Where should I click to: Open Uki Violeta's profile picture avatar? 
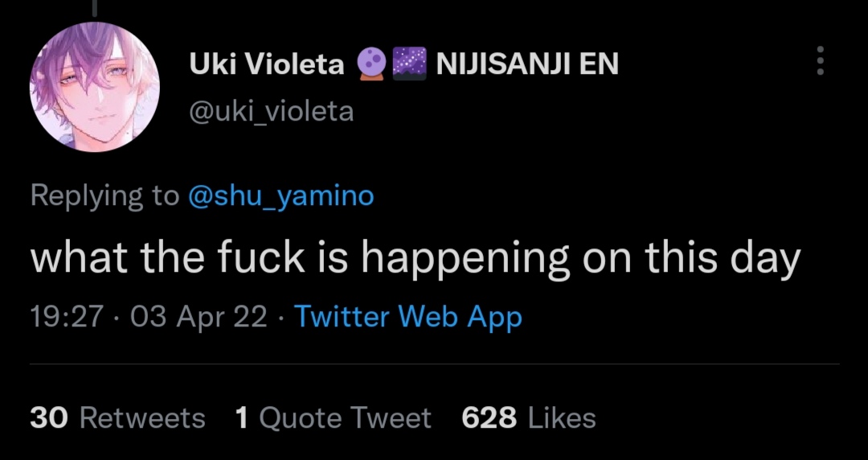point(95,87)
